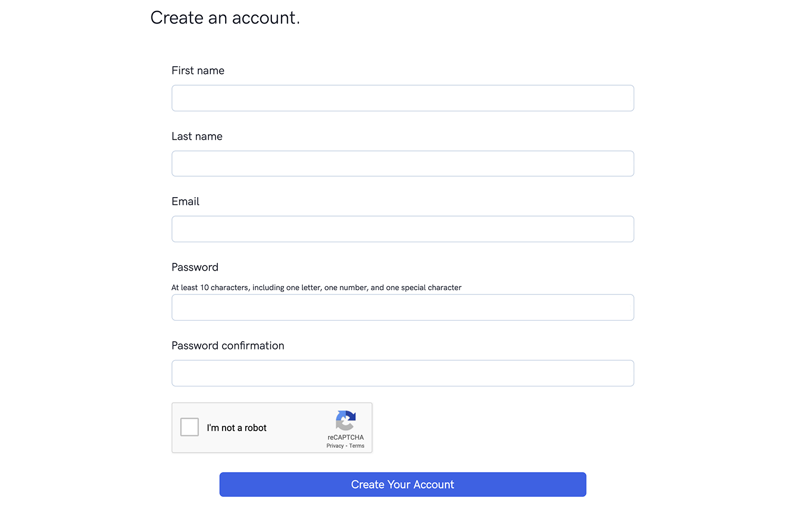The image size is (810, 532).
Task: Click the First name label
Action: pyautogui.click(x=198, y=70)
